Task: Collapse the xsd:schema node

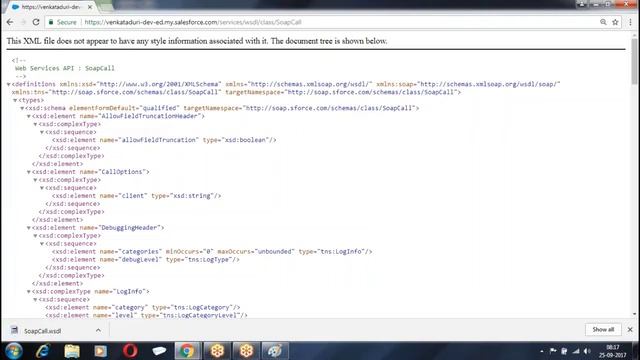Action: click(x=22, y=108)
